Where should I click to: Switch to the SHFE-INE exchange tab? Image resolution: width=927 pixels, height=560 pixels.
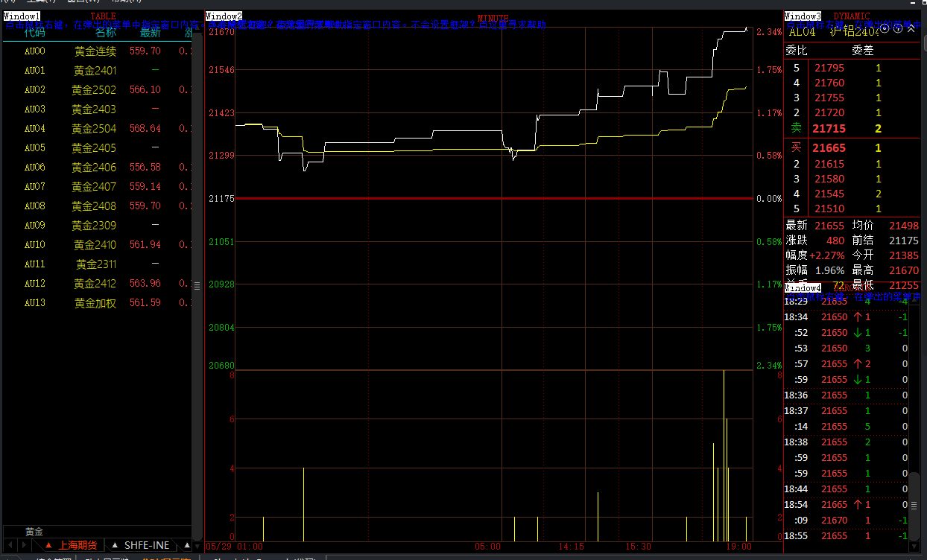[x=141, y=544]
